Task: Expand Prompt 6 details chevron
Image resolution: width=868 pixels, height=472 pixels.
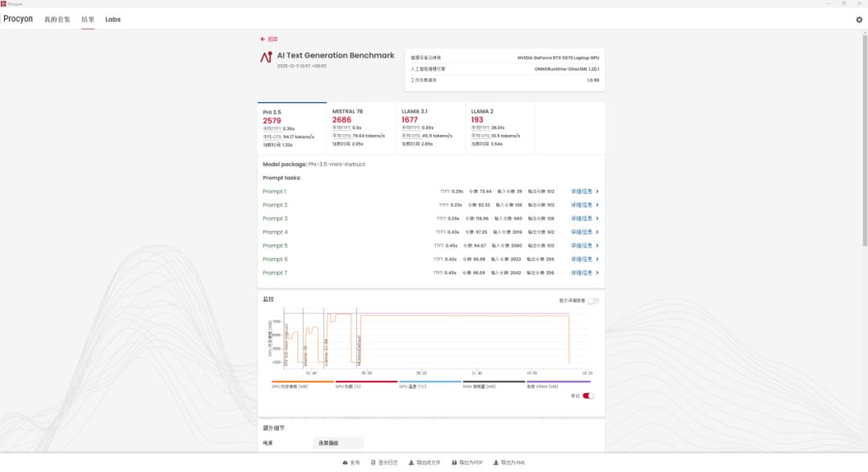Action: (x=596, y=259)
